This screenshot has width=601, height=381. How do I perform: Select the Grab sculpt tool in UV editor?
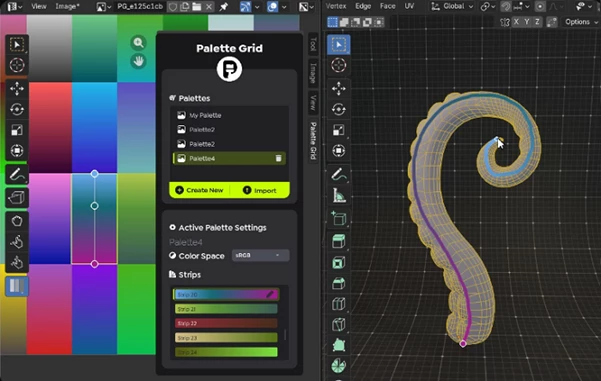[17, 221]
